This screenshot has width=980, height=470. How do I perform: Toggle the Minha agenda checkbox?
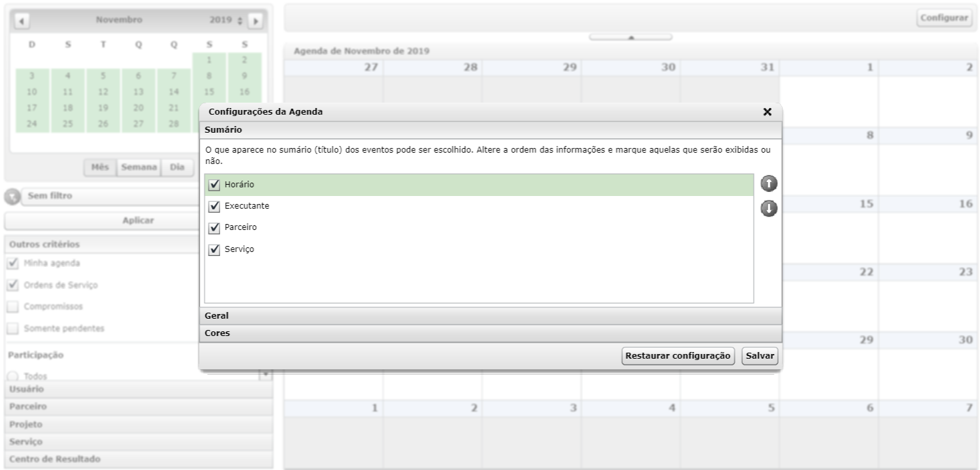[13, 263]
